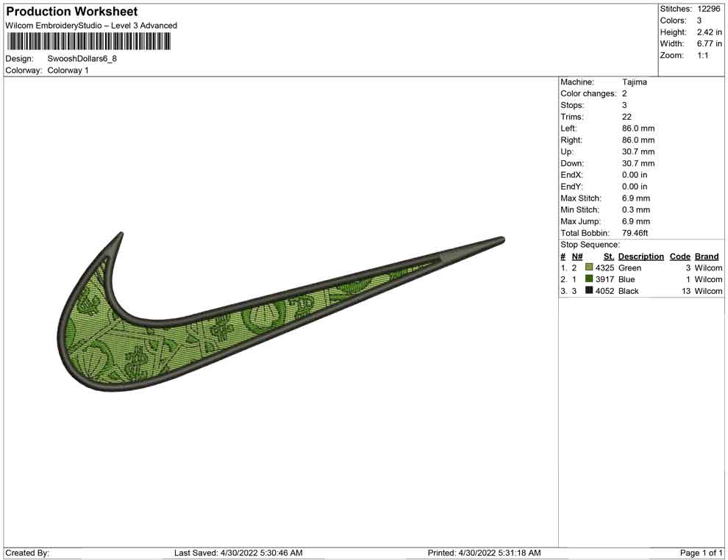Screen dimensions: 728x560
Task: Click the 'Brand' column header
Action: 707,256
